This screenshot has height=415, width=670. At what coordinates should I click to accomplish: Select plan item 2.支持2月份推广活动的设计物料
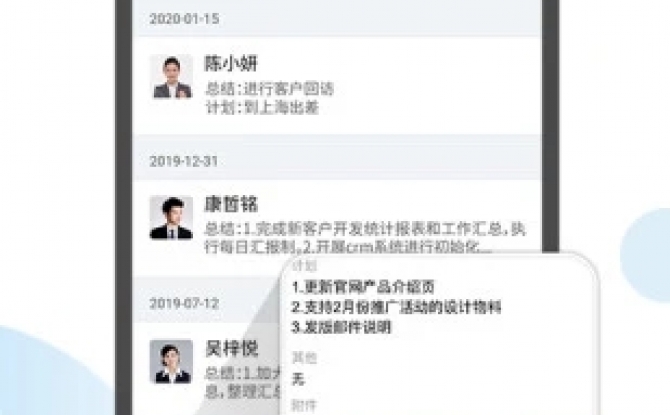(x=396, y=307)
